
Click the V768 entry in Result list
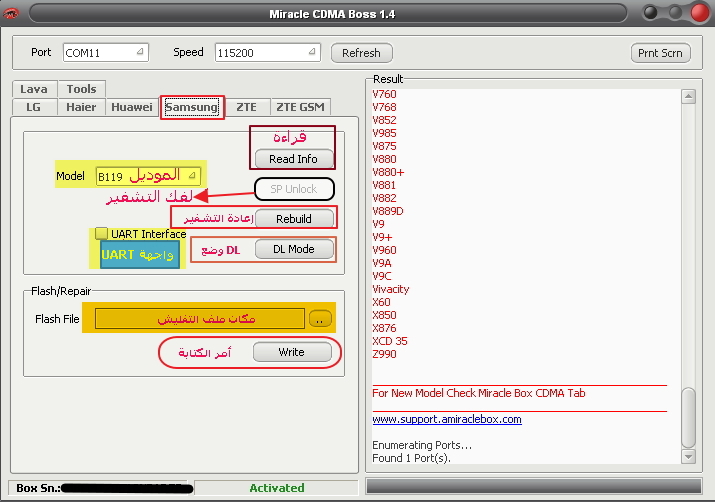[x=384, y=107]
